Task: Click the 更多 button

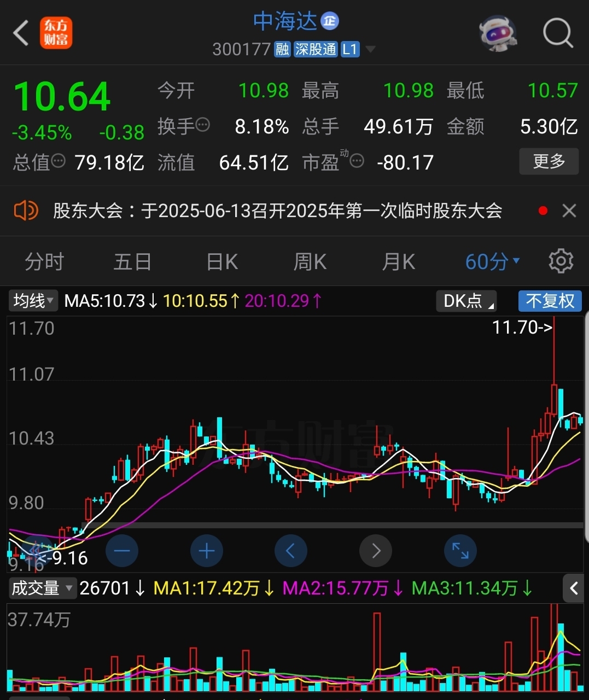Action: pyautogui.click(x=549, y=161)
